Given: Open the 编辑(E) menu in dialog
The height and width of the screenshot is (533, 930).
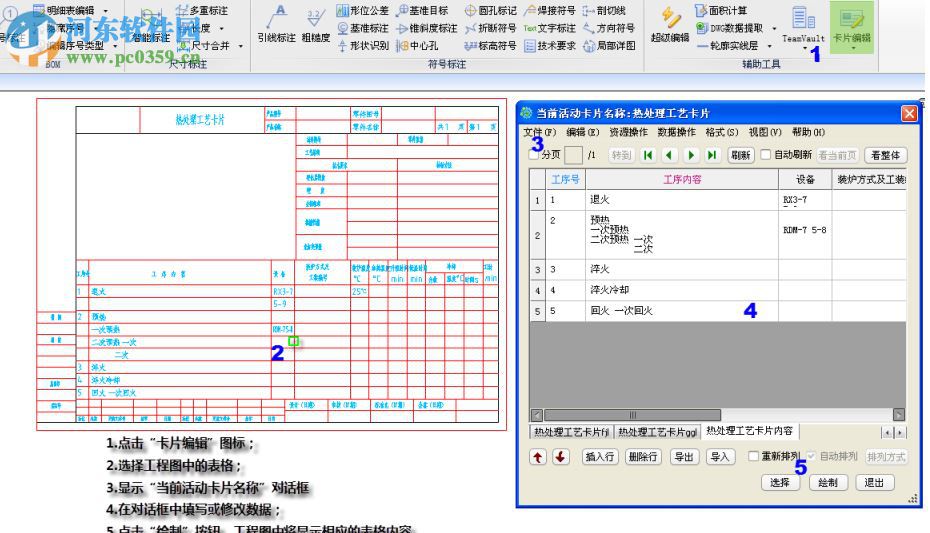Looking at the screenshot, I should coord(582,132).
